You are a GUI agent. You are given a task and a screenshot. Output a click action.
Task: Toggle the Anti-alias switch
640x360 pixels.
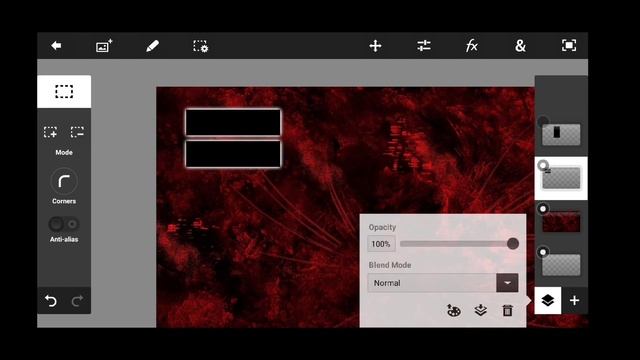(64, 224)
